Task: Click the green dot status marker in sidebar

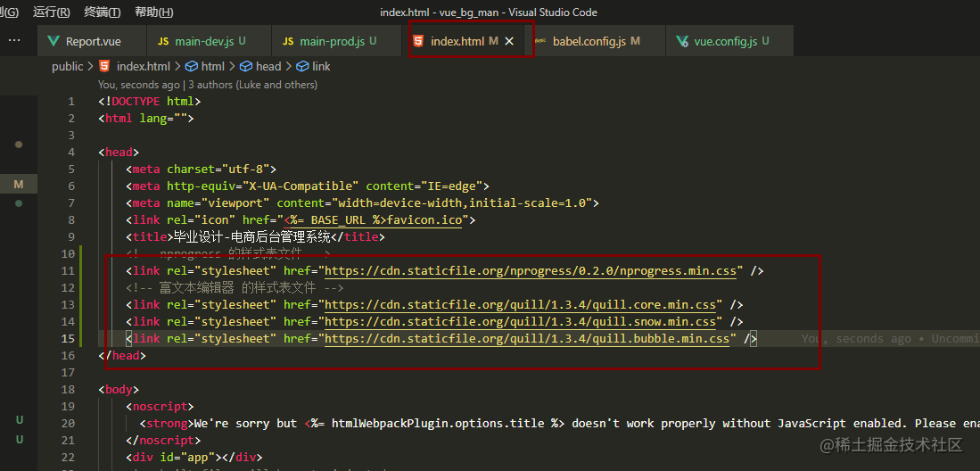Action: click(x=19, y=202)
